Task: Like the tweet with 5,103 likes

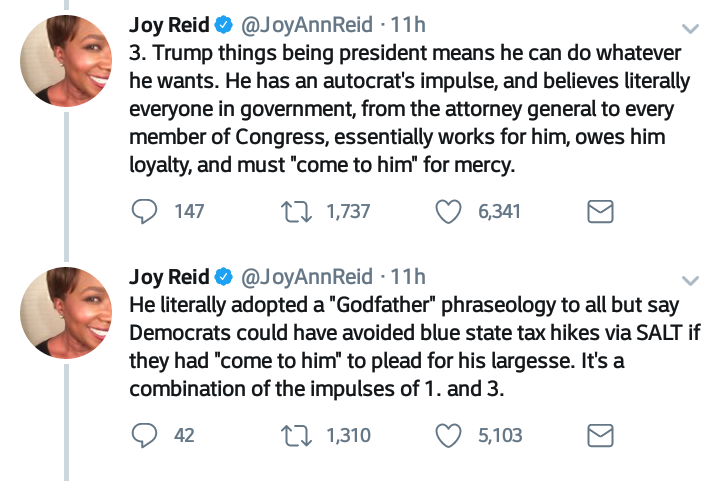Action: click(x=451, y=435)
